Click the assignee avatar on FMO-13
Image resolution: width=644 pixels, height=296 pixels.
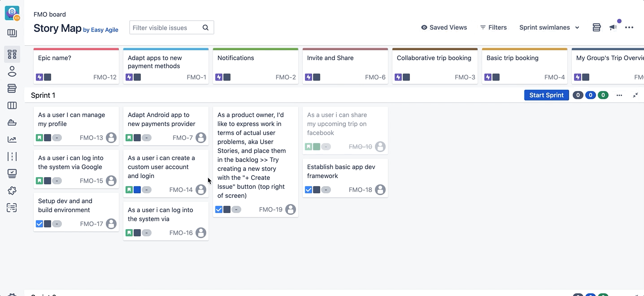point(111,138)
